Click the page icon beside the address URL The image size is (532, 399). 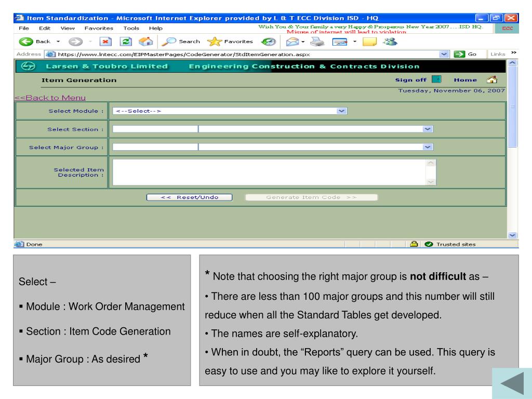(x=50, y=54)
